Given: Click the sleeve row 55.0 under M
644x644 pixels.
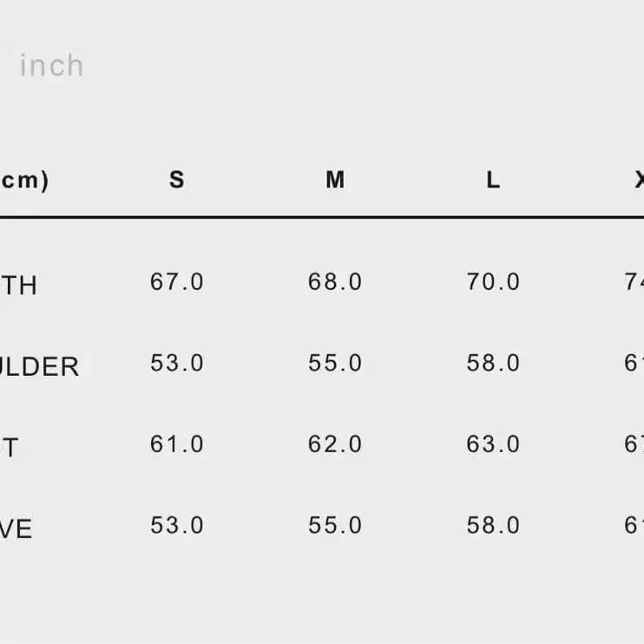Looking at the screenshot, I should click(x=335, y=525).
